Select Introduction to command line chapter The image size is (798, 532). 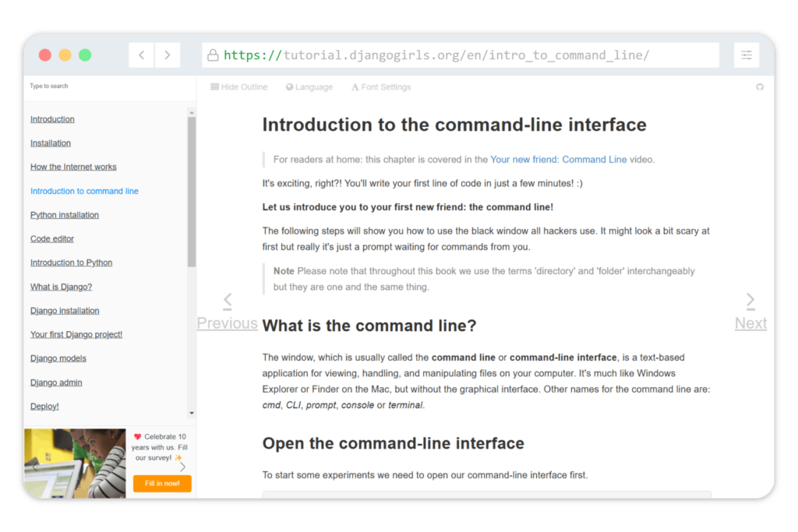pyautogui.click(x=84, y=191)
